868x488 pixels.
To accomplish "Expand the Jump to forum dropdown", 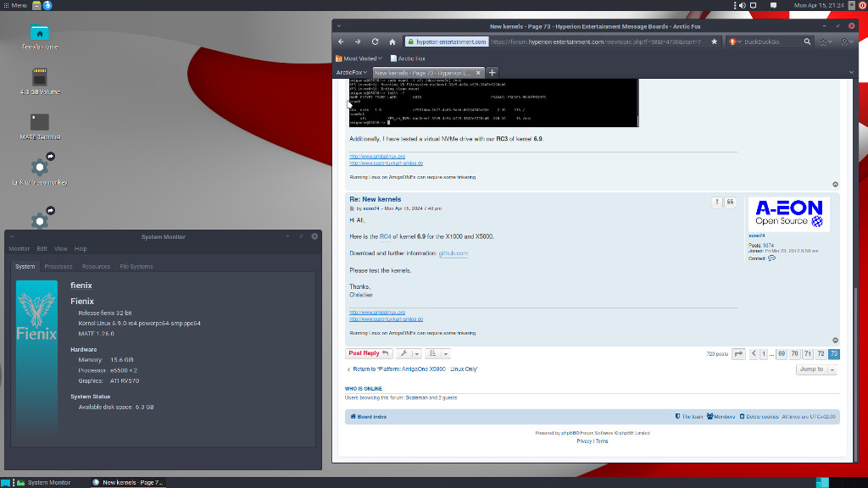I will click(816, 369).
